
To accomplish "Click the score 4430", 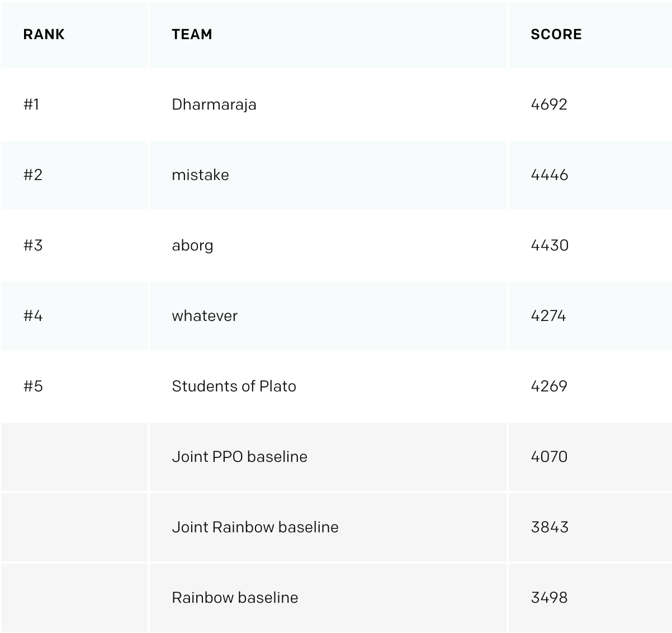I will [x=549, y=245].
